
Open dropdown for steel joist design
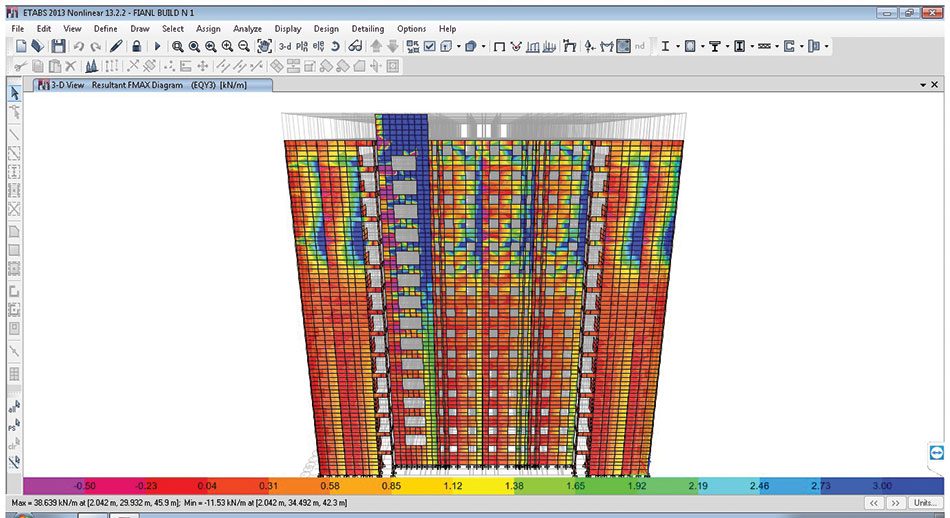point(777,46)
